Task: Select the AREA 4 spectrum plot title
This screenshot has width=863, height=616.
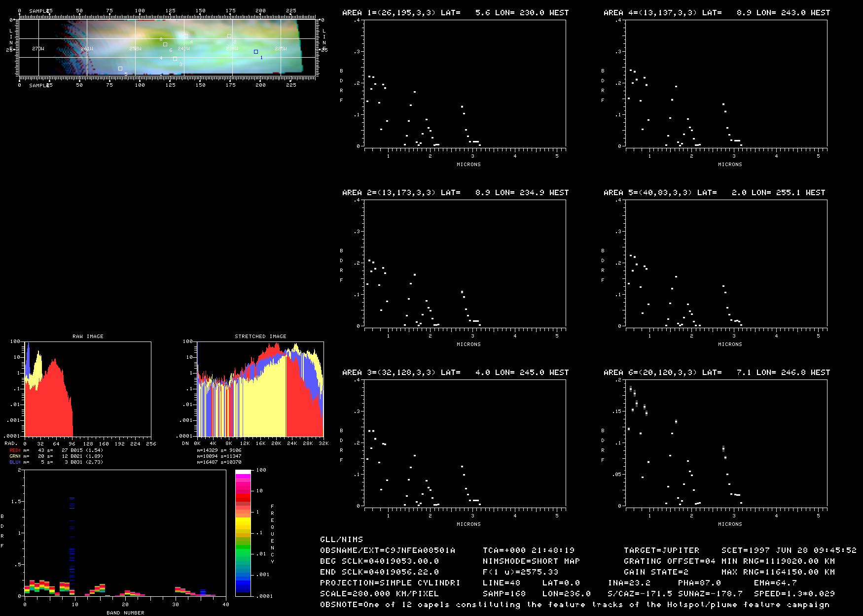Action: click(716, 13)
